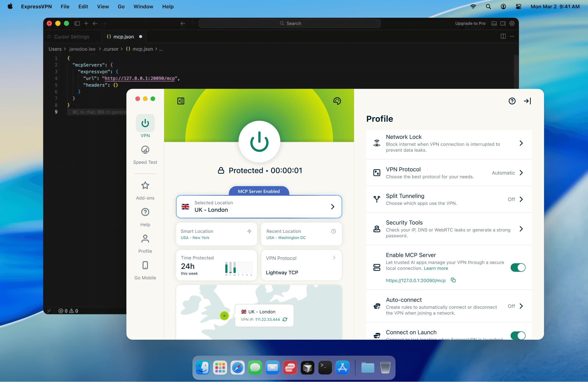Open Speed Test in the sidebar

tap(145, 154)
